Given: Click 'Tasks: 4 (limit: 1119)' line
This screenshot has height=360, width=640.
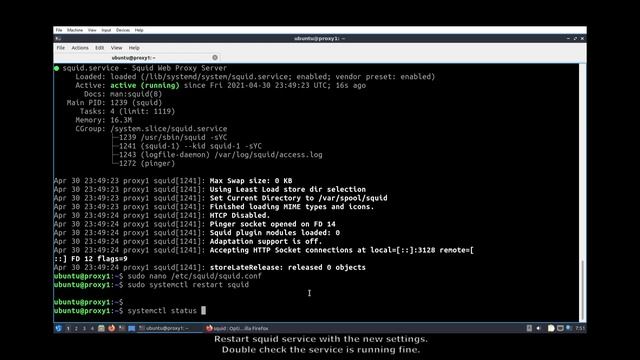Looking at the screenshot, I should pyautogui.click(x=127, y=111).
